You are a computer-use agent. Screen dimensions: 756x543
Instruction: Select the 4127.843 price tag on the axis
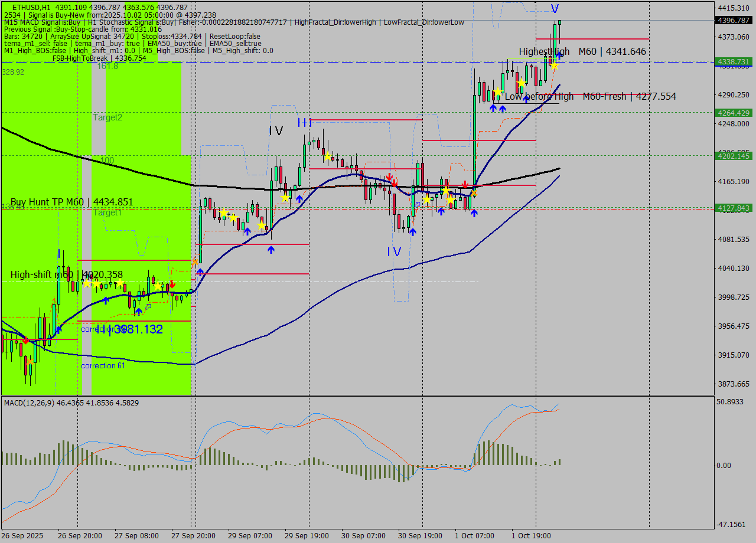pyautogui.click(x=733, y=208)
